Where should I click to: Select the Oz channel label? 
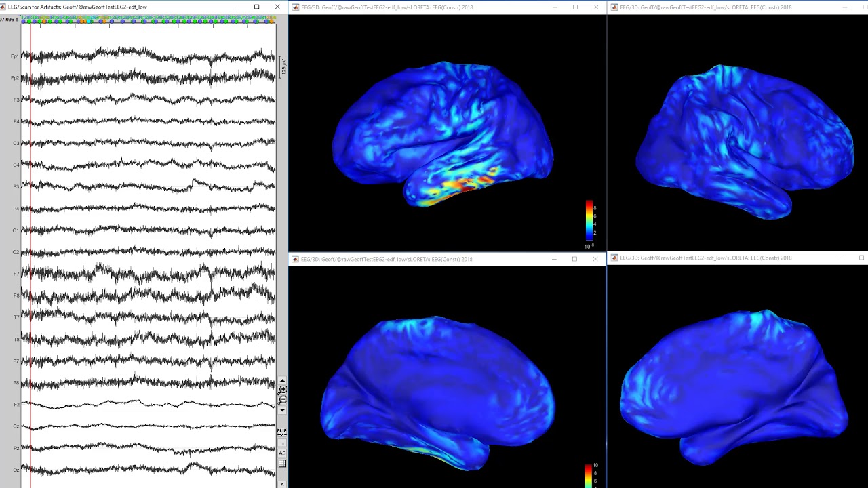pyautogui.click(x=16, y=470)
